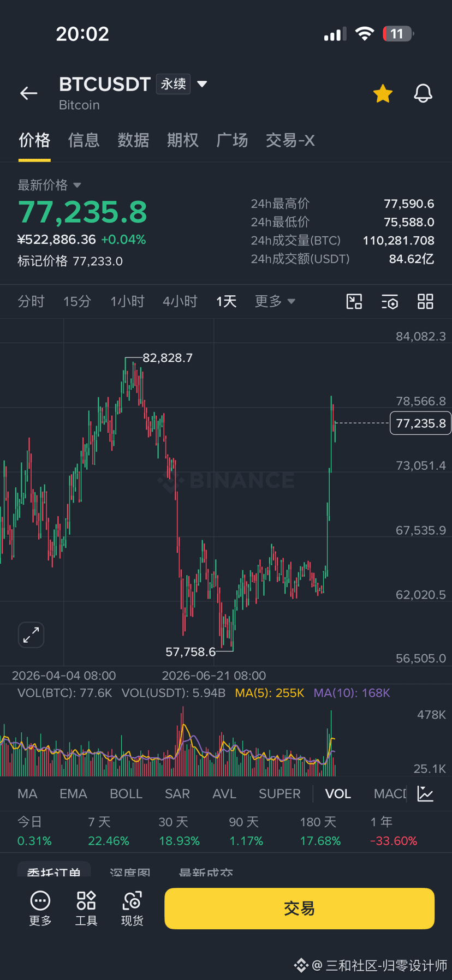Viewport: 452px width, 980px height.
Task: Tap the cellular signal bars in the status bar
Action: click(335, 34)
